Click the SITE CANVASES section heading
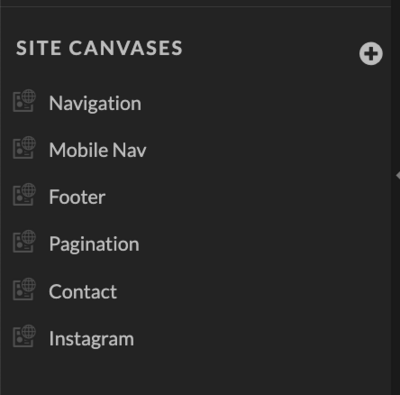The image size is (400, 395). (x=99, y=48)
